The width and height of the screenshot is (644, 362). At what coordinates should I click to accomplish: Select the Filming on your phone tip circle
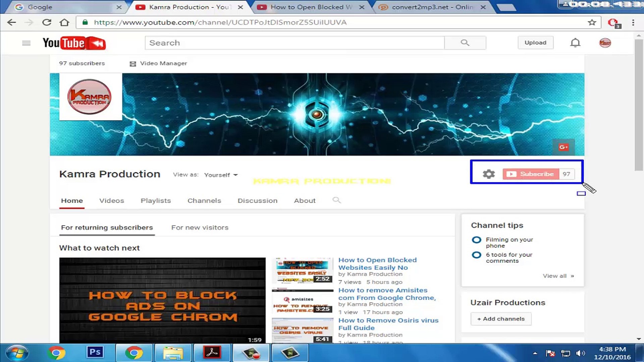(x=477, y=240)
